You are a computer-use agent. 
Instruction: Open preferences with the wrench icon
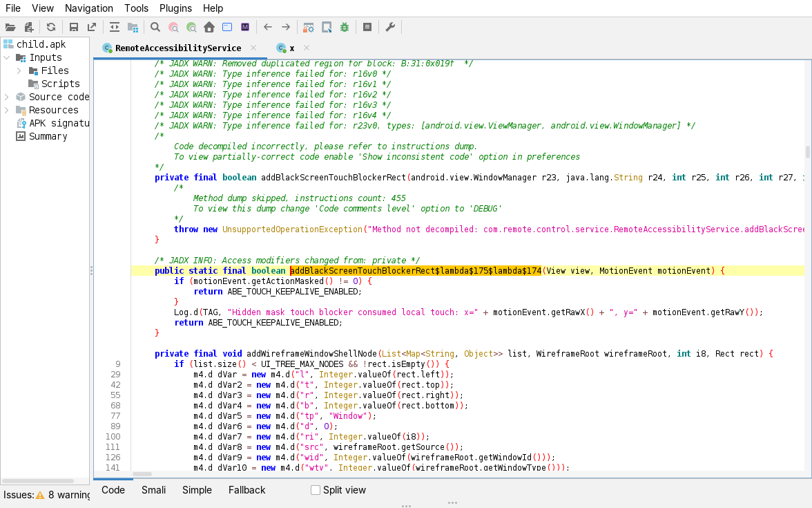[390, 28]
